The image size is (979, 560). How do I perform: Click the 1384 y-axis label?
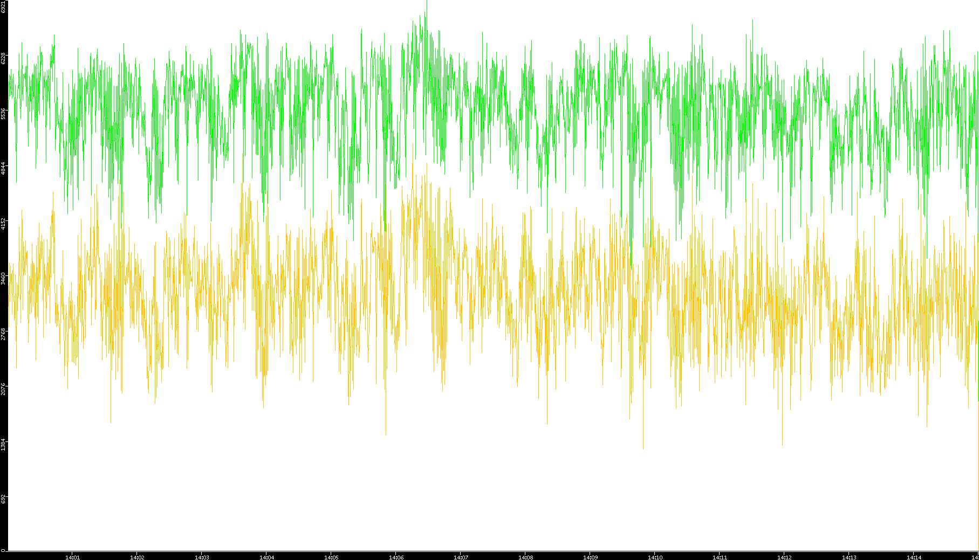[x=3, y=444]
